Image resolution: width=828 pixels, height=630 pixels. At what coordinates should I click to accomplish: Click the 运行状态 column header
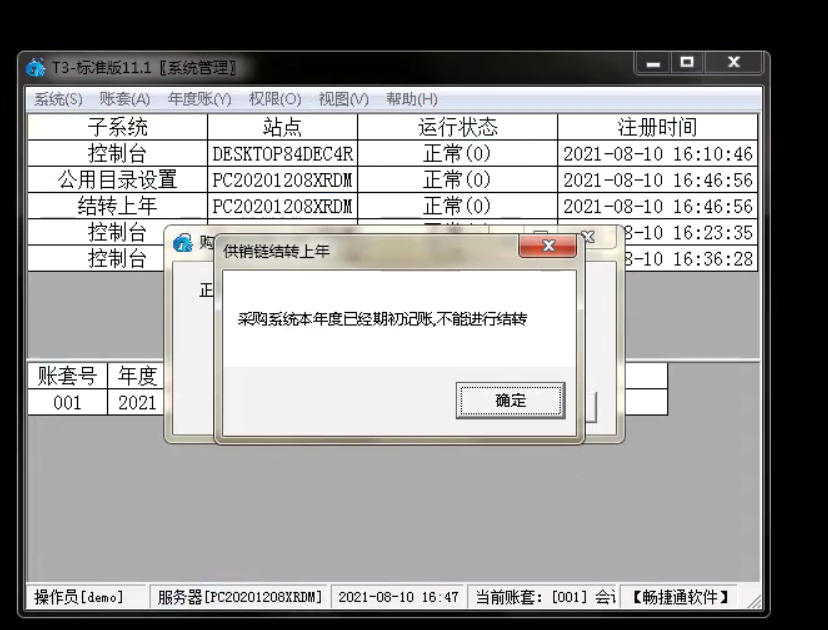pyautogui.click(x=457, y=127)
